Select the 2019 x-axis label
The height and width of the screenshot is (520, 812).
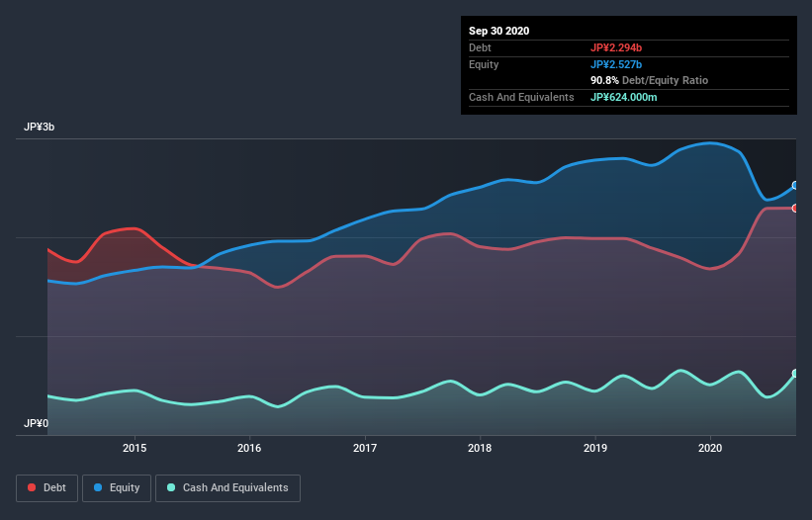pyautogui.click(x=595, y=448)
